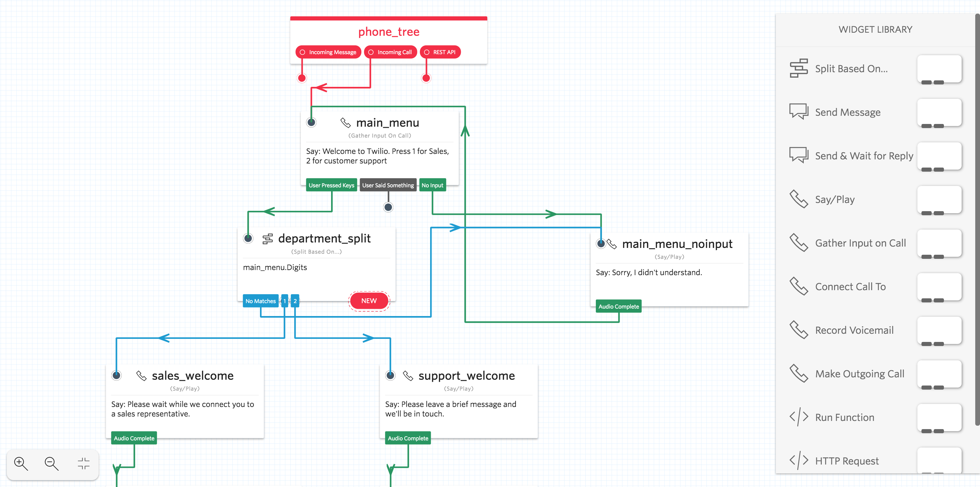The height and width of the screenshot is (487, 980).
Task: Select the Connect Call To widget icon
Action: [798, 286]
